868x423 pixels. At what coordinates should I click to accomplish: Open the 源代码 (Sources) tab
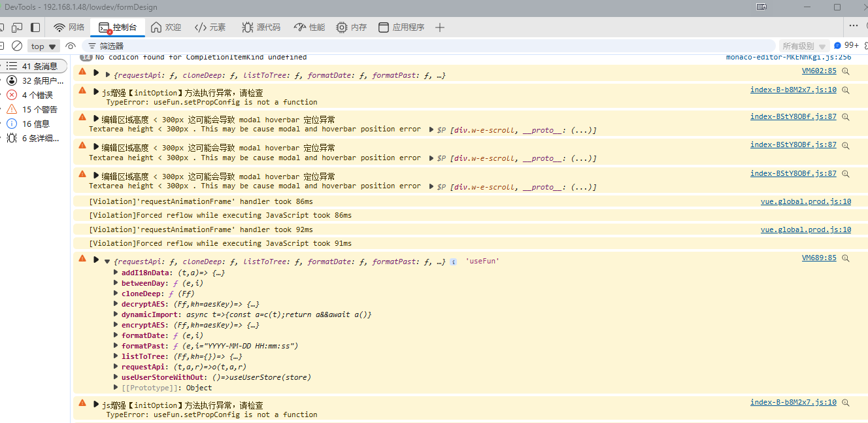261,27
